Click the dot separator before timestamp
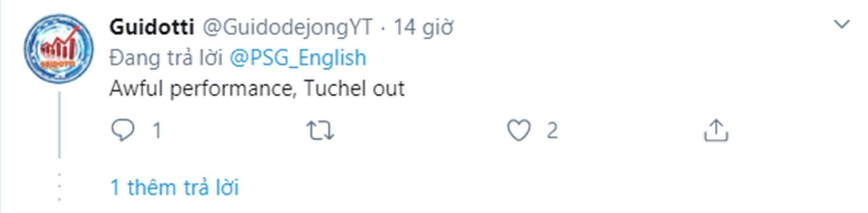 [x=383, y=28]
